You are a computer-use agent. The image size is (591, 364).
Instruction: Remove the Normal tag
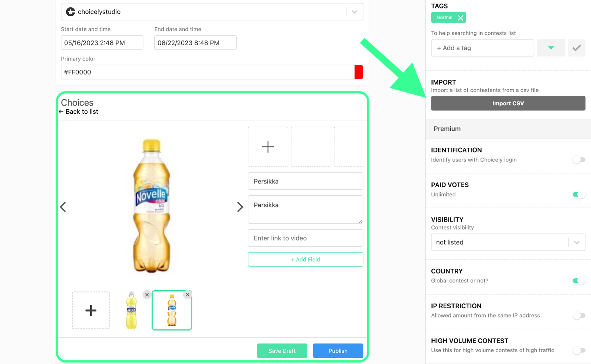(x=460, y=18)
